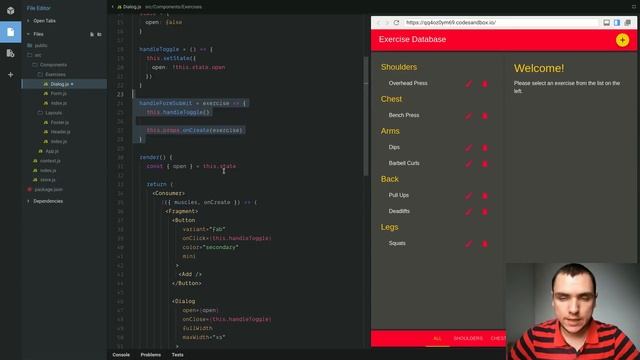Open the File Editor sidebar icon

click(x=10, y=32)
